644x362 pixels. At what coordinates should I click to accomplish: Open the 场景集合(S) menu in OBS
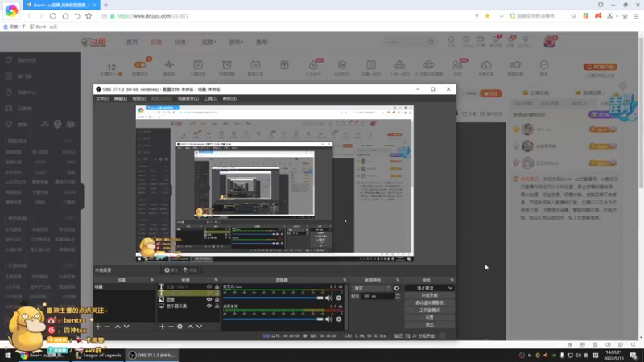click(188, 98)
